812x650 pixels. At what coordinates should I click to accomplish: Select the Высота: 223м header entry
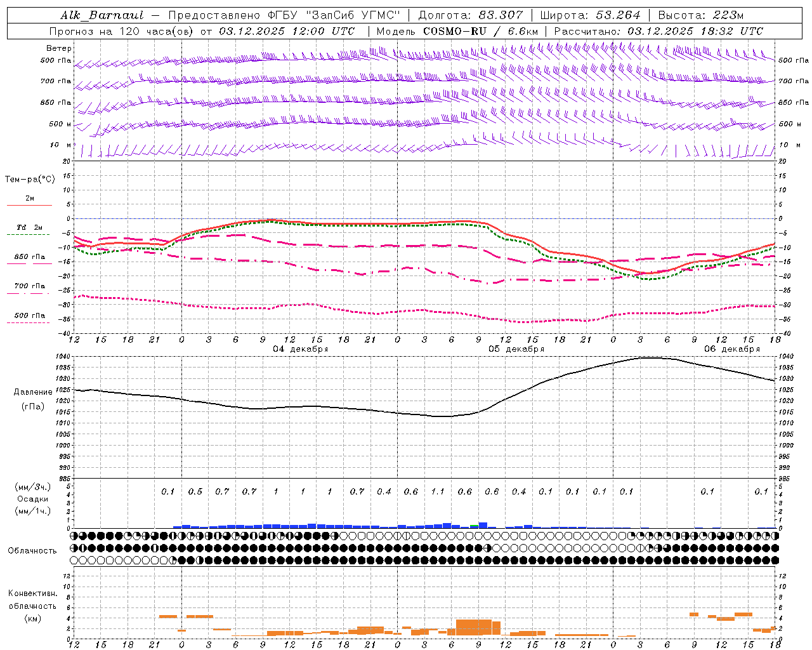700,15
